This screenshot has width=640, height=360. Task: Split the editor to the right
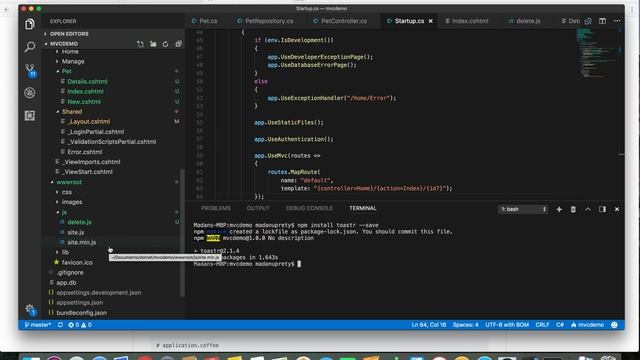[x=602, y=21]
